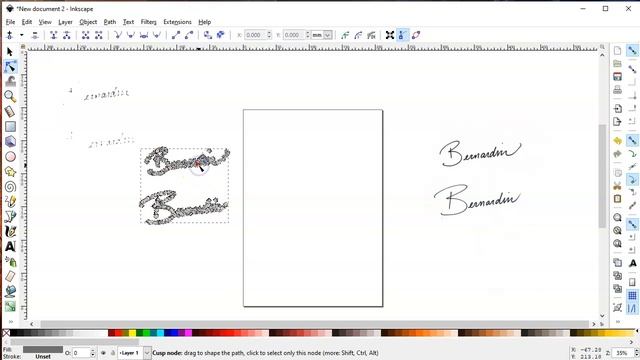Join selected nodes
640x360 pixels.
[x=53, y=35]
